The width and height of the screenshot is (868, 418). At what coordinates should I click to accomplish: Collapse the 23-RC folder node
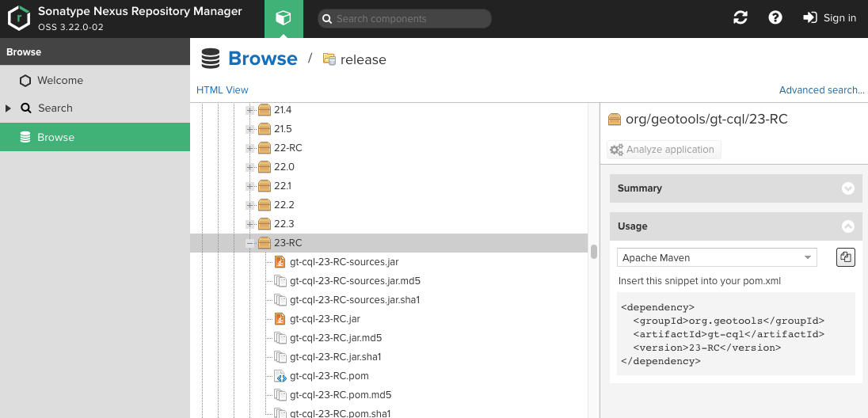[x=250, y=243]
